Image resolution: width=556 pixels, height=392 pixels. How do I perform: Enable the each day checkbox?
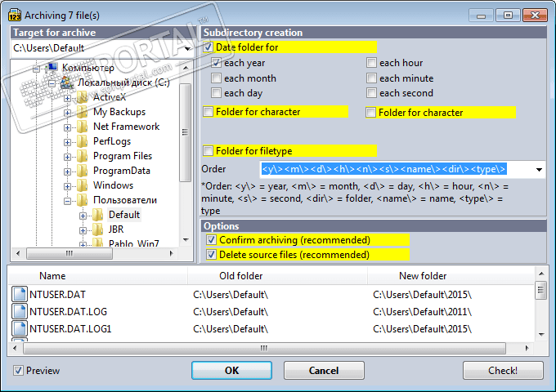[x=216, y=93]
